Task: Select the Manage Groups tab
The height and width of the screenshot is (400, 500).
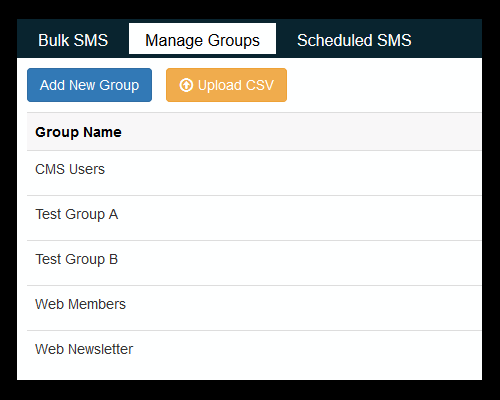Action: (x=202, y=39)
